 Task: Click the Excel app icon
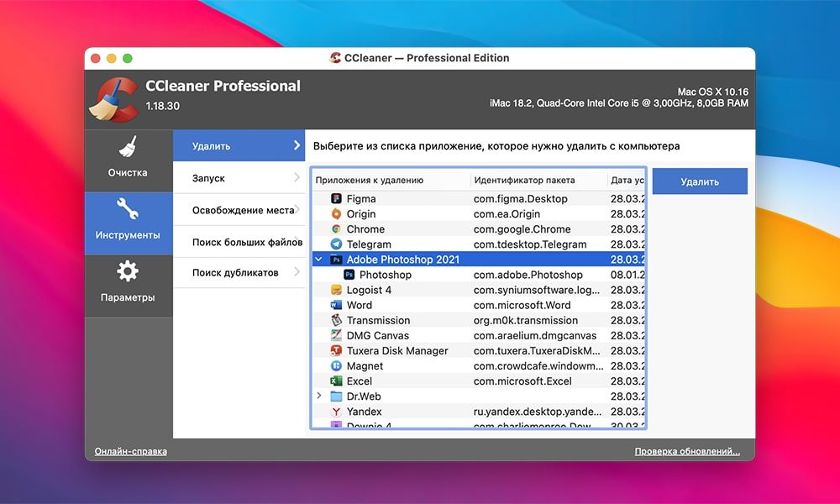pyautogui.click(x=336, y=381)
